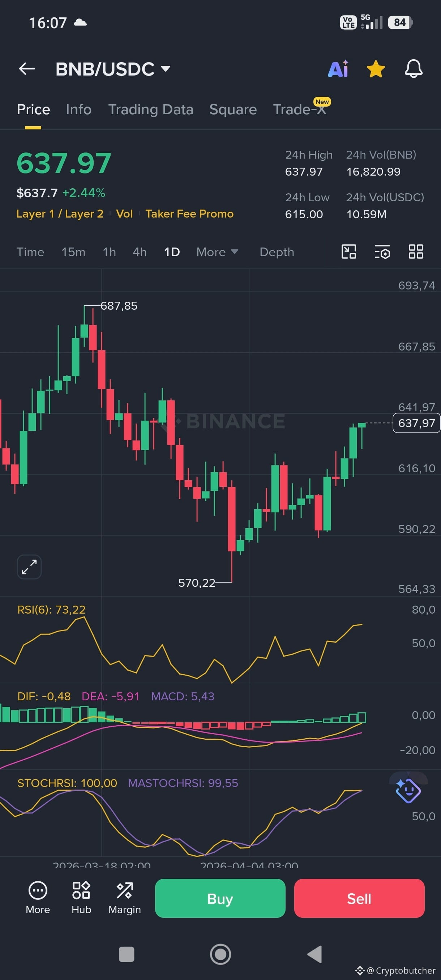Viewport: 441px width, 980px height.
Task: Switch to the Depth chart view
Action: pyautogui.click(x=277, y=252)
